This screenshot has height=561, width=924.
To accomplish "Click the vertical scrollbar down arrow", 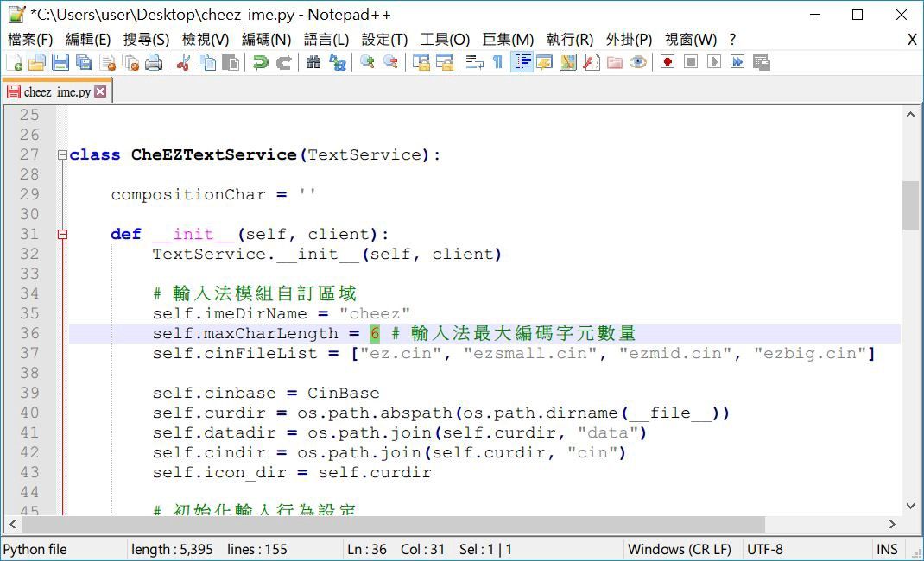I will click(x=910, y=507).
